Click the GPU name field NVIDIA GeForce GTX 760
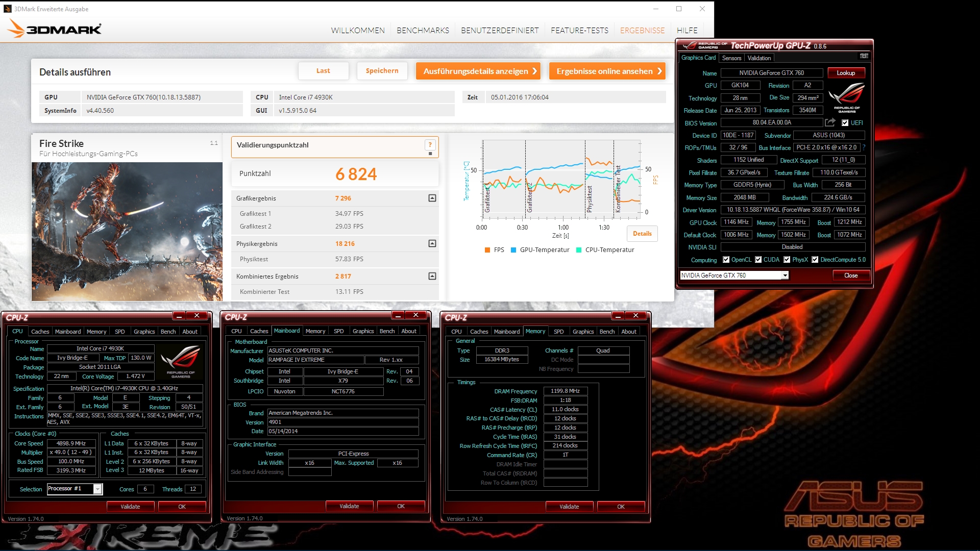Viewport: 980px width, 551px height. tap(771, 73)
